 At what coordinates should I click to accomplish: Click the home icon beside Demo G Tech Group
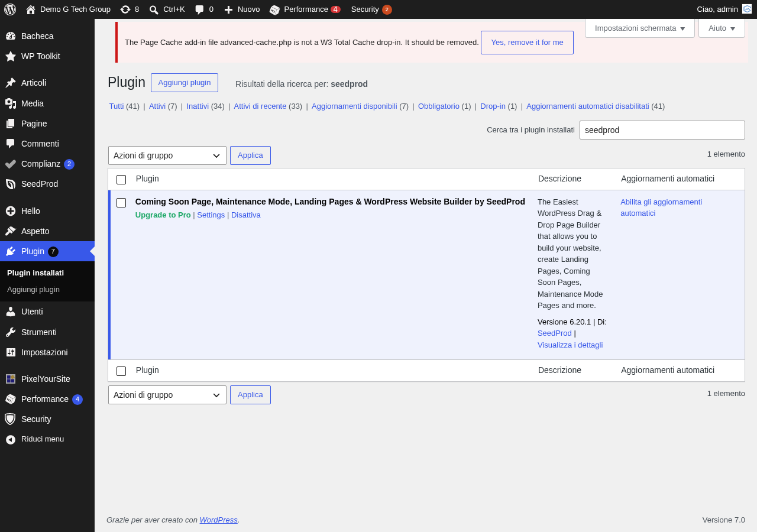click(x=31, y=9)
